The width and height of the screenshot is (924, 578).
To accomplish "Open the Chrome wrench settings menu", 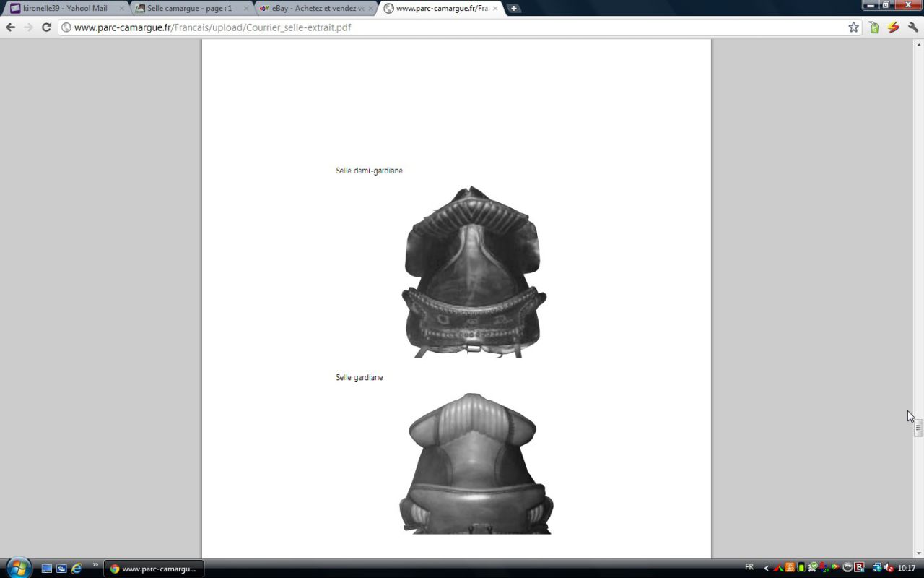I will tap(913, 27).
